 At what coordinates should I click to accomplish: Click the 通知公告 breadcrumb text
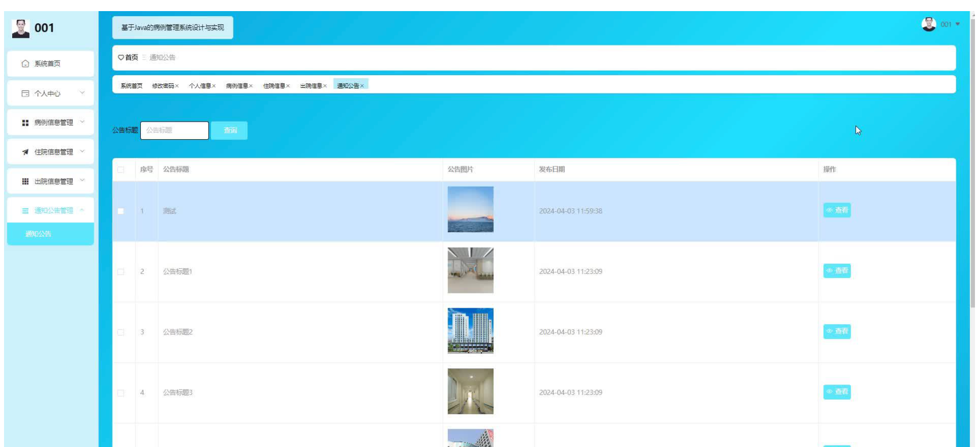pyautogui.click(x=162, y=58)
